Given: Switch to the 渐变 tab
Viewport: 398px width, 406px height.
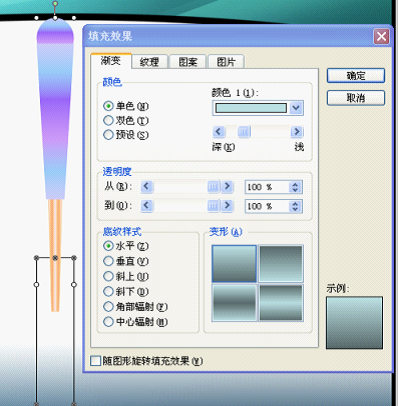Looking at the screenshot, I should tap(111, 61).
